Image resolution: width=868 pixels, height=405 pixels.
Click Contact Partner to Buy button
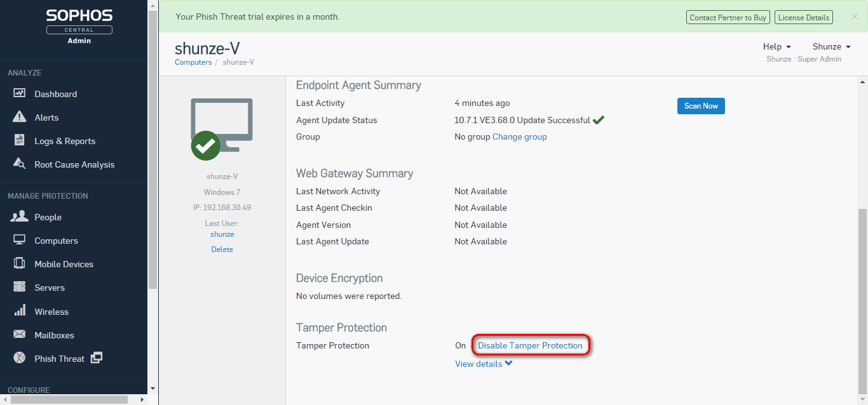coord(728,18)
